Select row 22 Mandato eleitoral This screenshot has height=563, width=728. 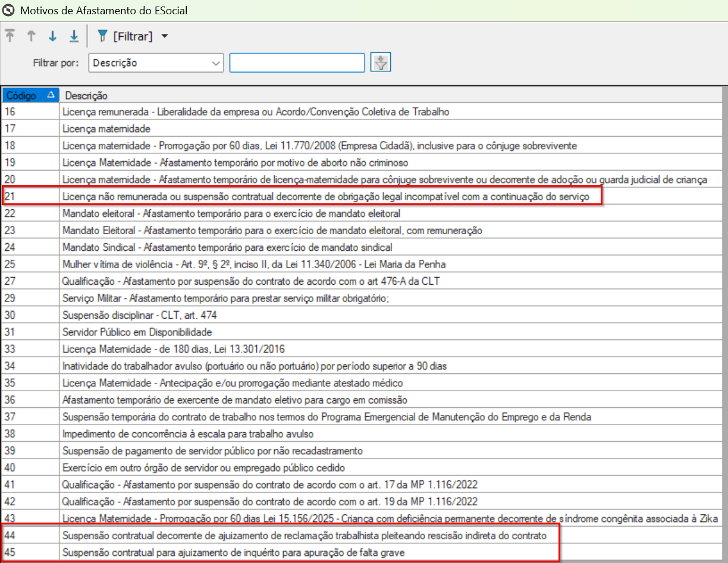[x=362, y=213]
